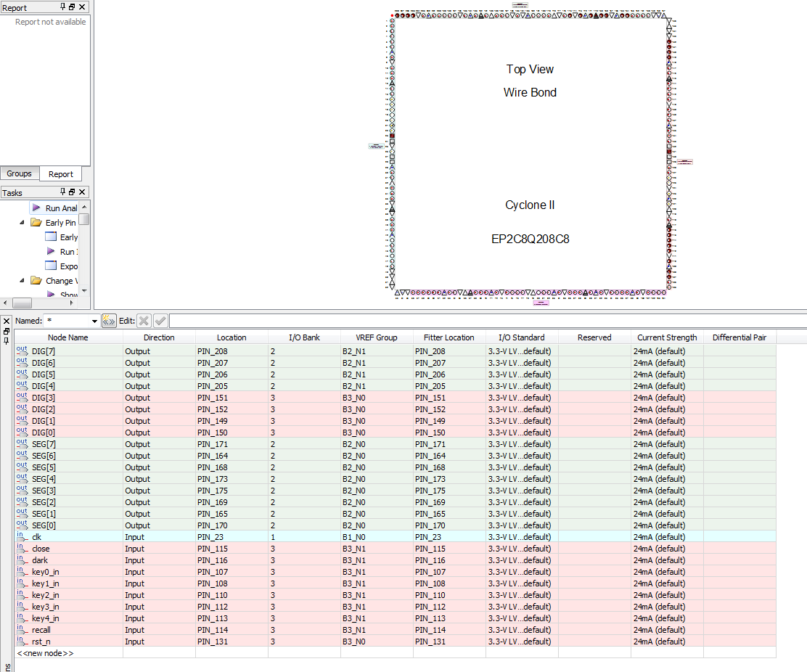Click the Run Analysis play icon
This screenshot has height=672, width=807.
pyautogui.click(x=36, y=208)
